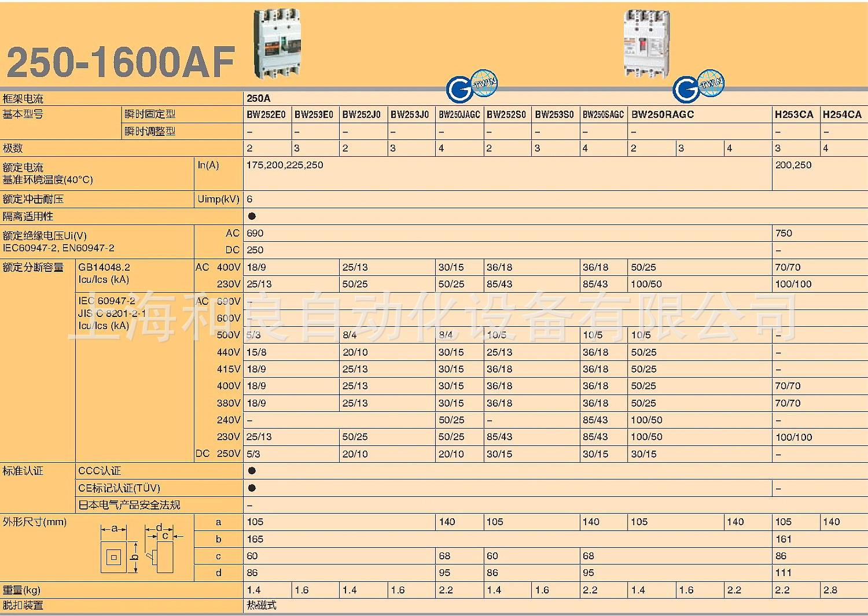Screen dimensions: 868x616
Task: Click the "415V" voltage row label
Action: pyautogui.click(x=229, y=369)
